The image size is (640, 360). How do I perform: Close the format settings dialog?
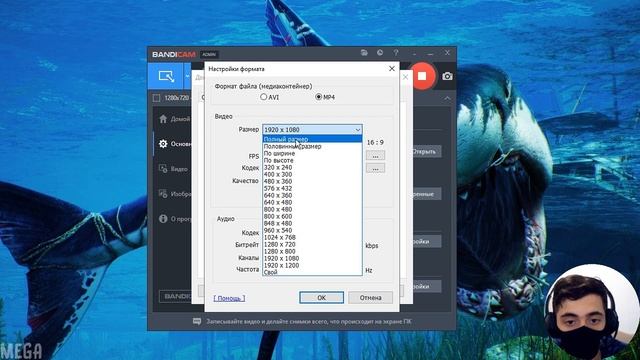click(392, 69)
